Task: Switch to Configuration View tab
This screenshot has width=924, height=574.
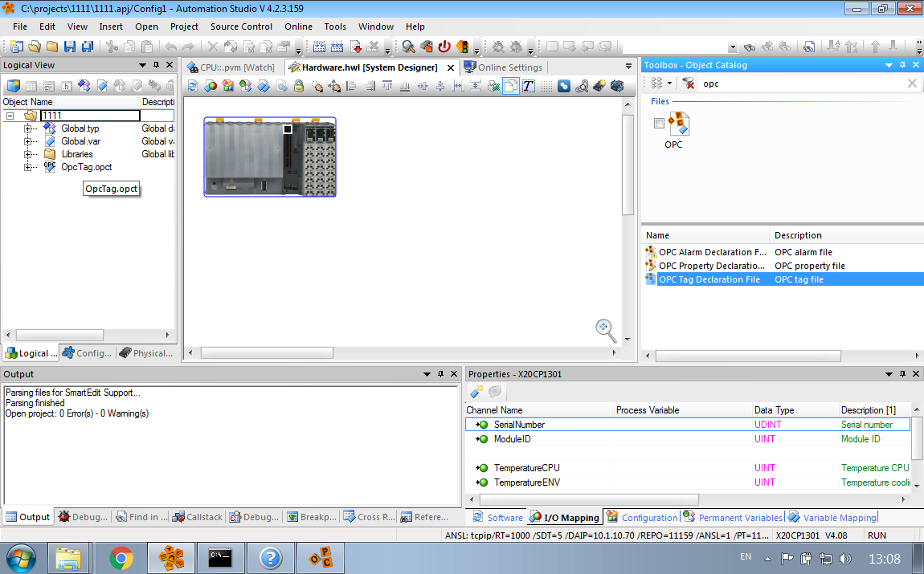Action: (x=88, y=352)
